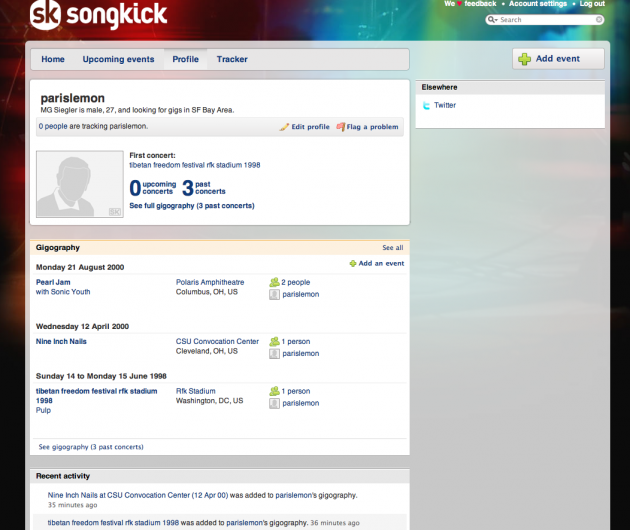The width and height of the screenshot is (630, 530).
Task: Open with Sonic Youth link
Action: click(x=63, y=292)
